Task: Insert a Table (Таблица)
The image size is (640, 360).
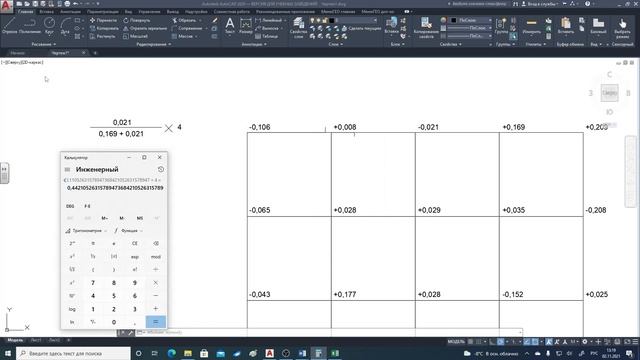Action: (x=267, y=36)
